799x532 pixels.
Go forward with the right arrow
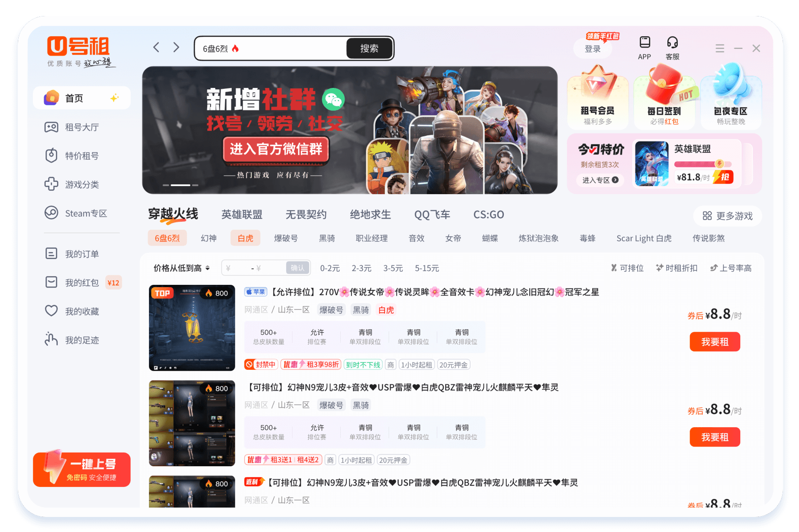coord(176,47)
